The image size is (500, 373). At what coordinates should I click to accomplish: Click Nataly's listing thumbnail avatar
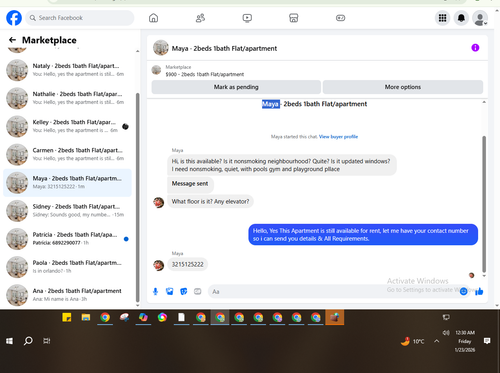coord(17,70)
